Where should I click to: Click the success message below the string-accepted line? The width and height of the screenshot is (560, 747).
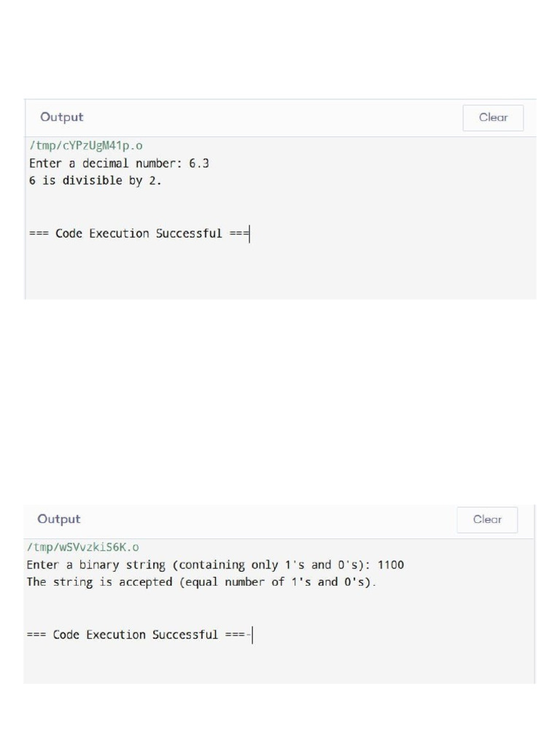[x=136, y=635]
